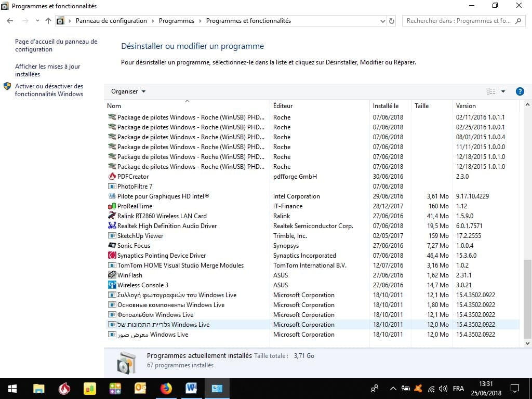Change the view layout icon

point(490,91)
